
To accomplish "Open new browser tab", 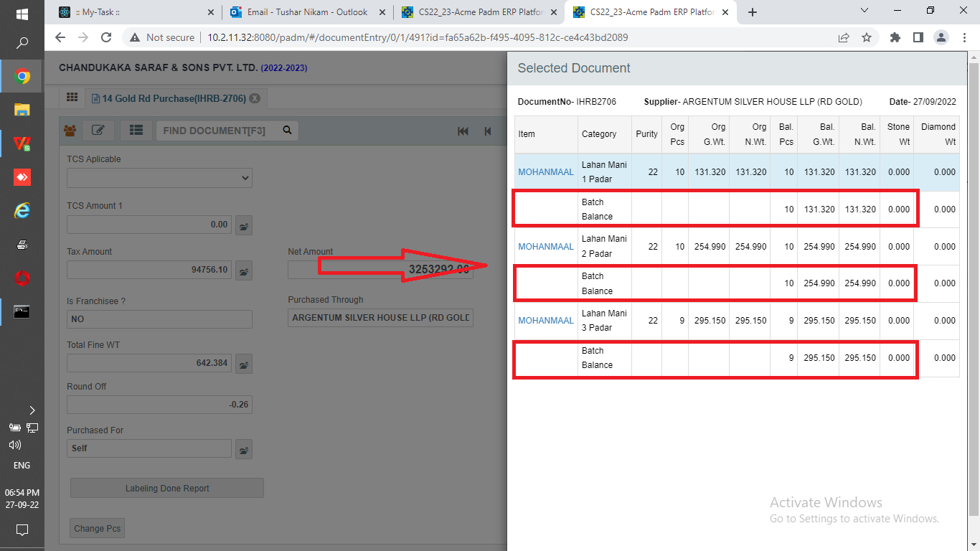I will click(x=752, y=12).
